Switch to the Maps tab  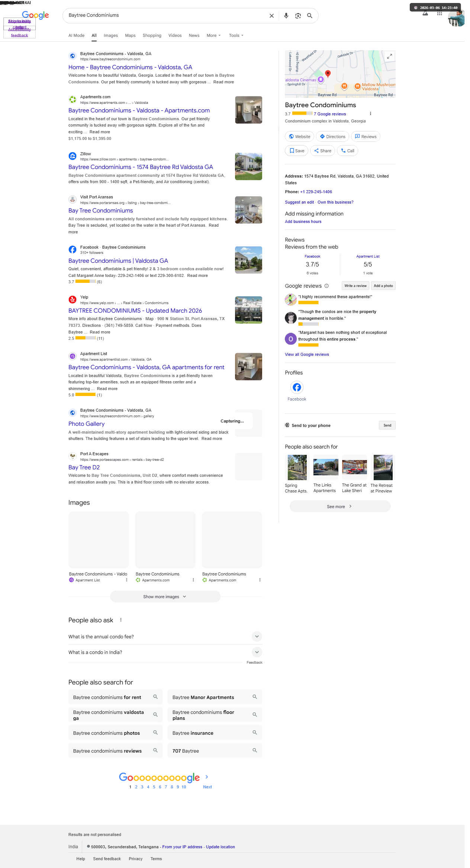[130, 35]
